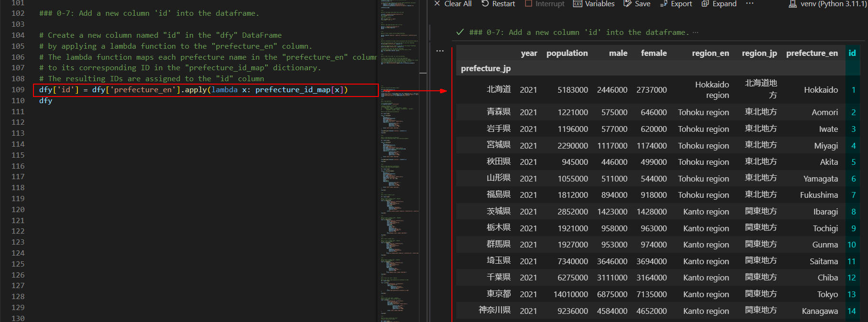Click the 'year' column header
The height and width of the screenshot is (322, 868).
click(x=529, y=53)
